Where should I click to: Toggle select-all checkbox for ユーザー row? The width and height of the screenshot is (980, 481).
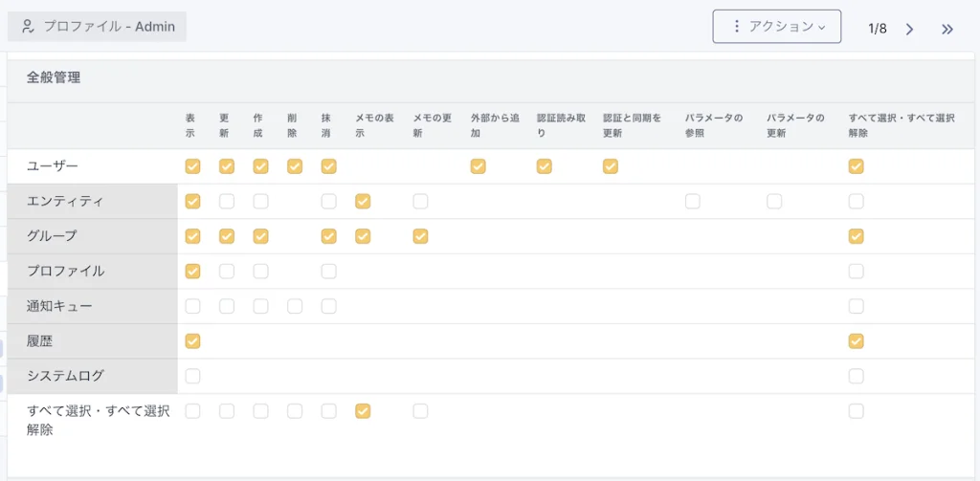(x=857, y=166)
